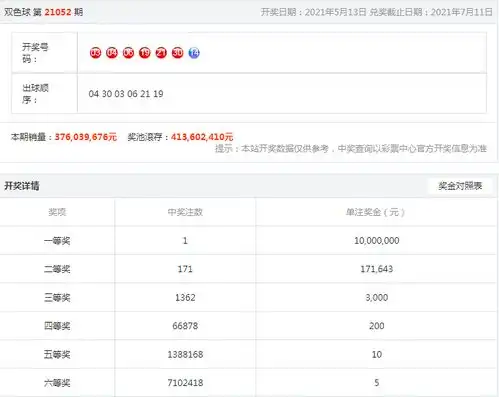
Task: Click the sixth prize amount 5
Action: click(x=377, y=383)
